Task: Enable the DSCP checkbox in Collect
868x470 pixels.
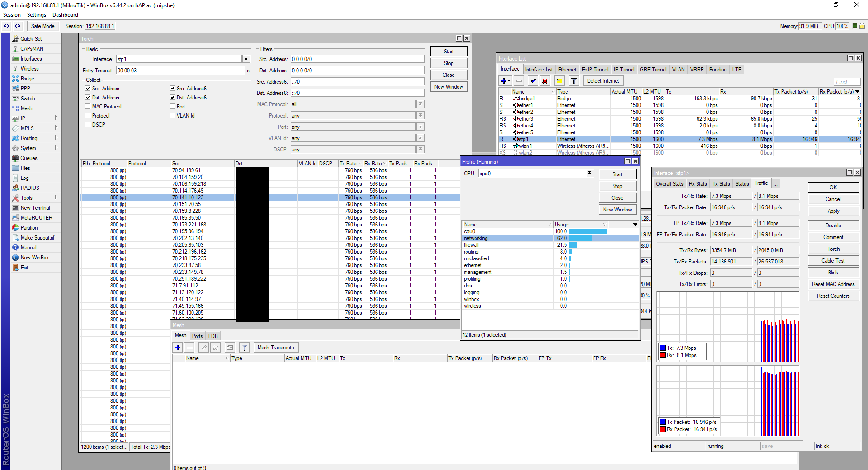Action: [88, 125]
